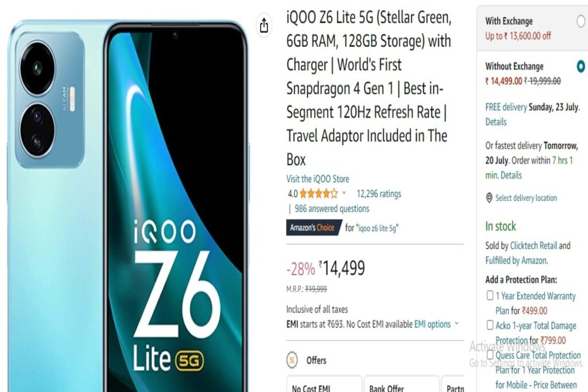Screen dimensions: 588x392
Task: Check Quess Care Total Protection Plan box
Action: coord(490,355)
